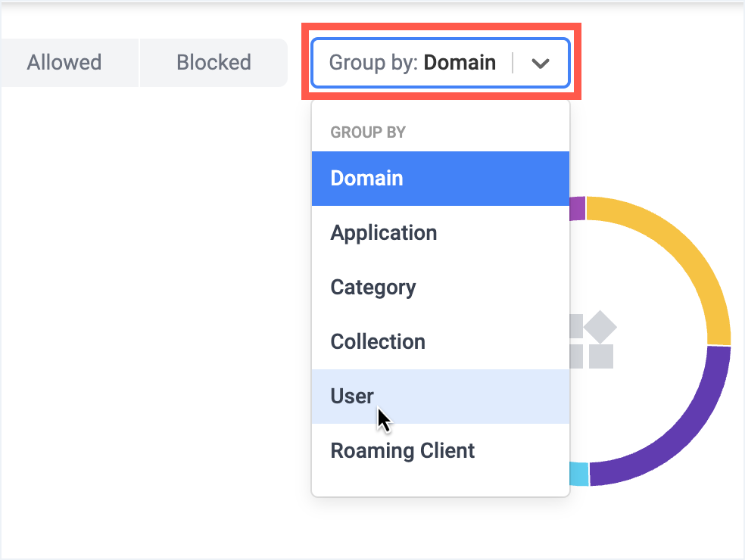Click the grey square left of the diamond
The width and height of the screenshot is (745, 560).
pos(576,326)
